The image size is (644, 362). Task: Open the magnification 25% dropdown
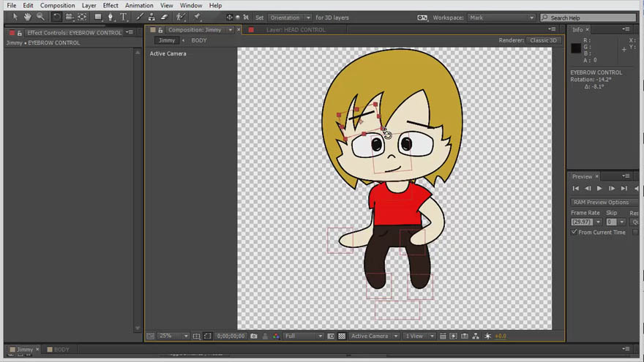[x=173, y=336]
